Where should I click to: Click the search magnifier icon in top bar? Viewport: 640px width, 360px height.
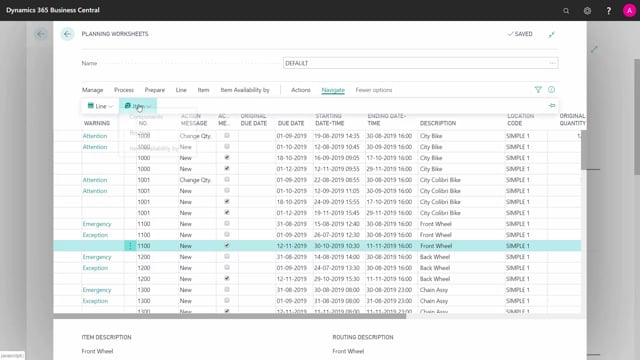(566, 11)
